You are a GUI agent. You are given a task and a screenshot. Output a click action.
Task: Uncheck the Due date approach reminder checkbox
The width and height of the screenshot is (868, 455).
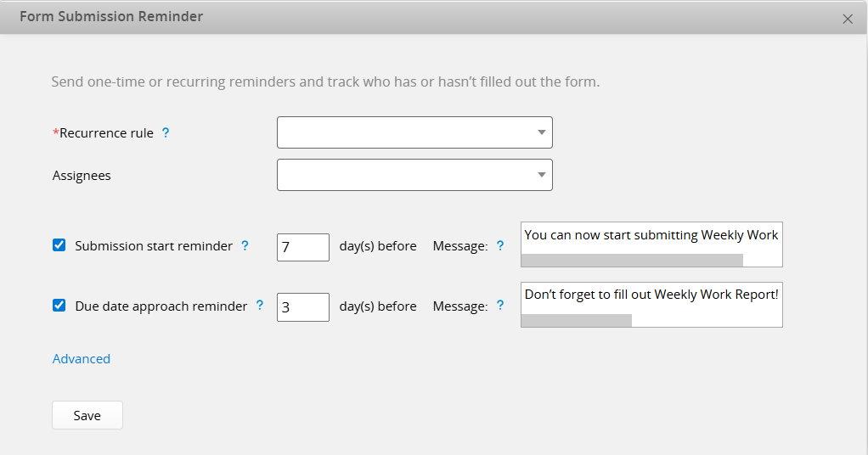click(x=59, y=306)
